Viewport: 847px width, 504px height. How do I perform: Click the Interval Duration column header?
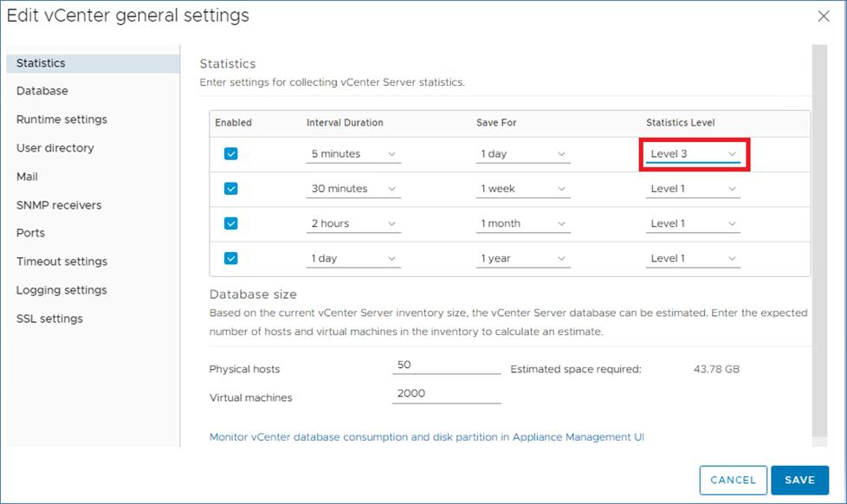point(345,123)
